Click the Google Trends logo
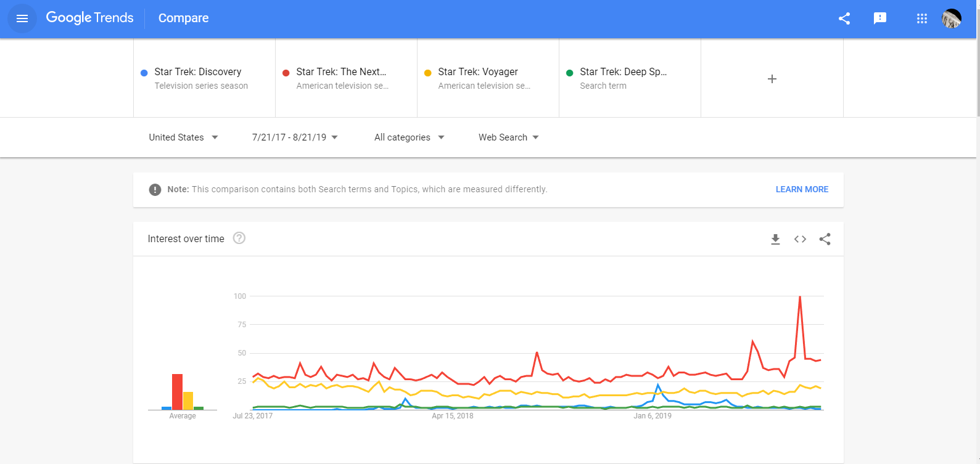 coord(90,18)
